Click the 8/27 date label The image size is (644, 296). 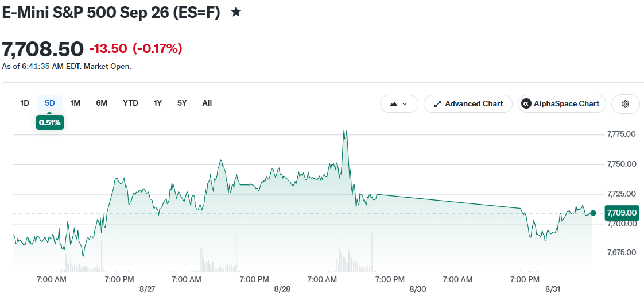point(148,289)
